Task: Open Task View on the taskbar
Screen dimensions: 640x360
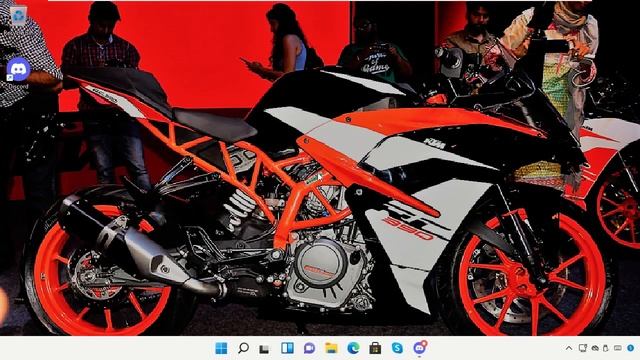Action: pos(265,349)
